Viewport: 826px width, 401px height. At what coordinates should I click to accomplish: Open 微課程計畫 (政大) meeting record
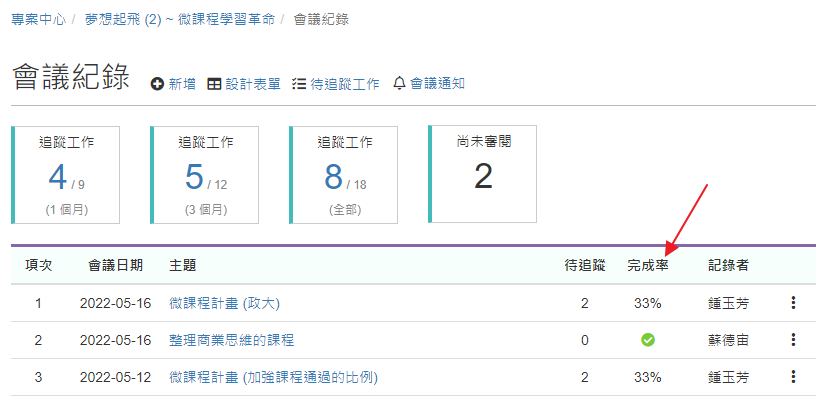click(x=224, y=303)
